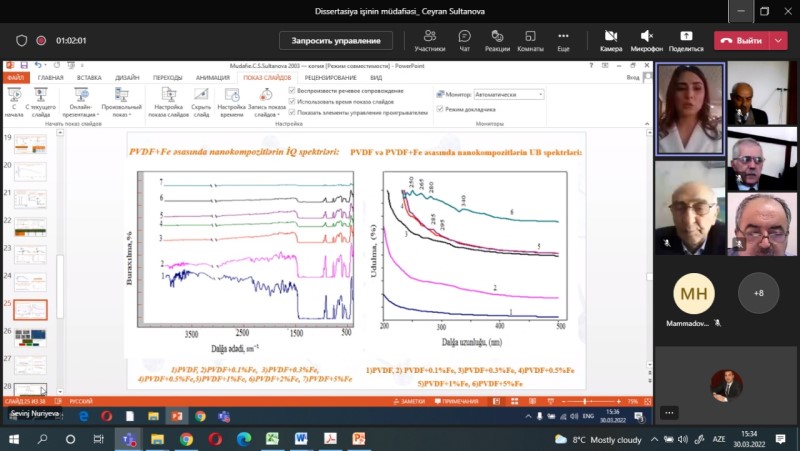Open the Reactions menu in Teams

497,40
